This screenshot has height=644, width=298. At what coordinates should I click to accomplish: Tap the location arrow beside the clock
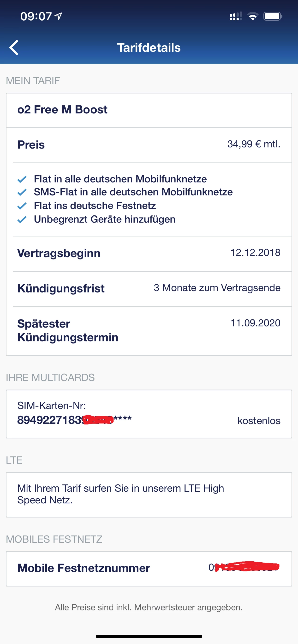[x=58, y=17]
